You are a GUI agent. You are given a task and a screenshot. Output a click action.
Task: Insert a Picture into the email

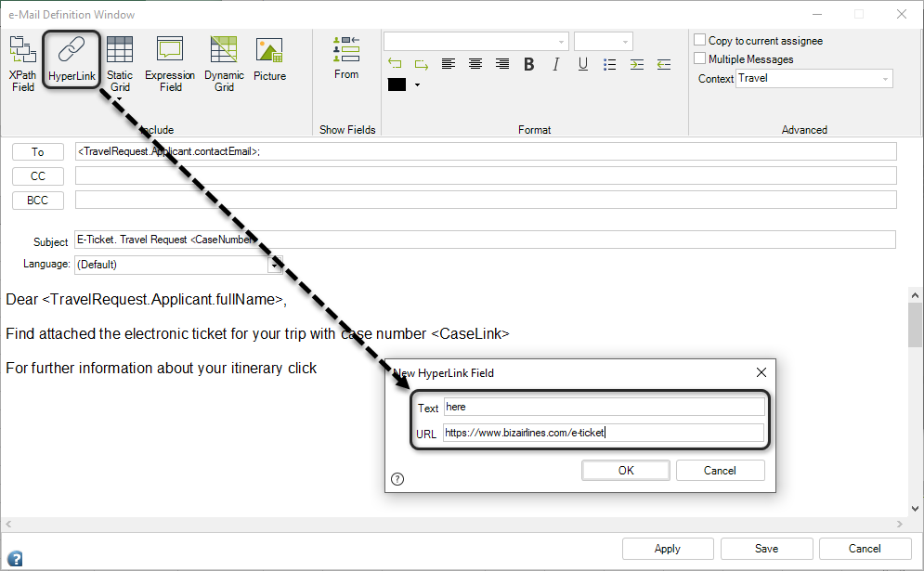pyautogui.click(x=269, y=58)
